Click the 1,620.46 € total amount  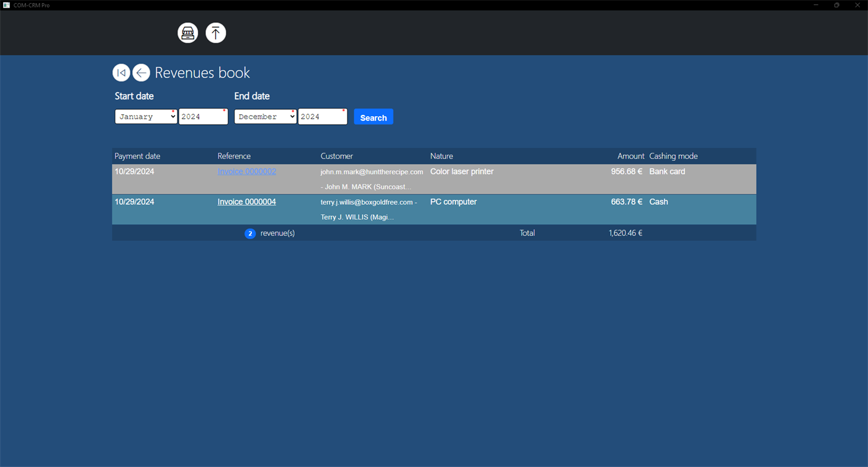click(x=625, y=233)
